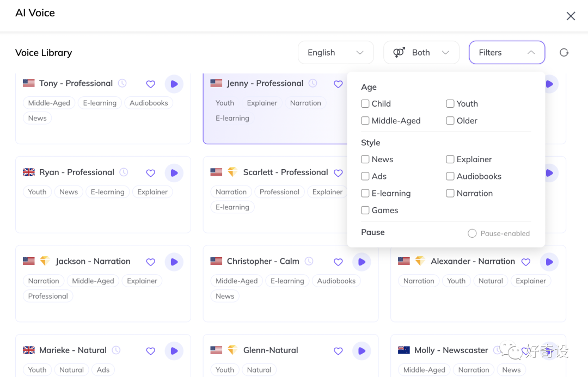Viewport: 588px width, 377px height.
Task: Enable the Narration style filter
Action: pyautogui.click(x=450, y=193)
